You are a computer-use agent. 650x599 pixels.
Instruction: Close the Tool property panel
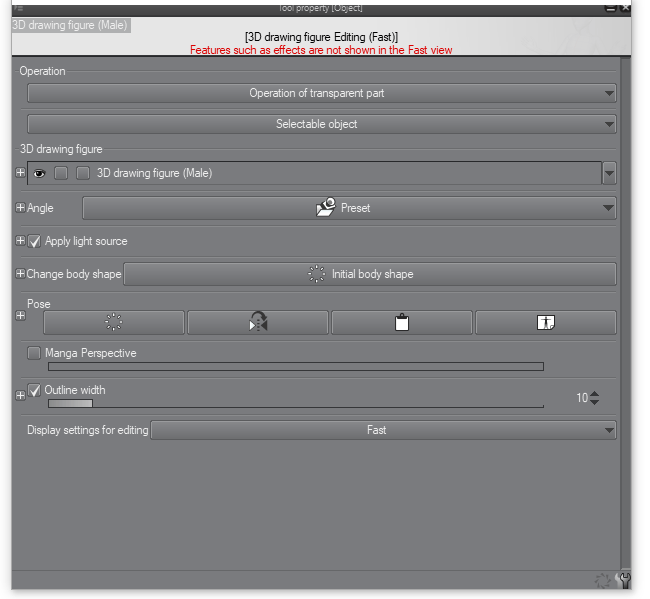[x=625, y=8]
